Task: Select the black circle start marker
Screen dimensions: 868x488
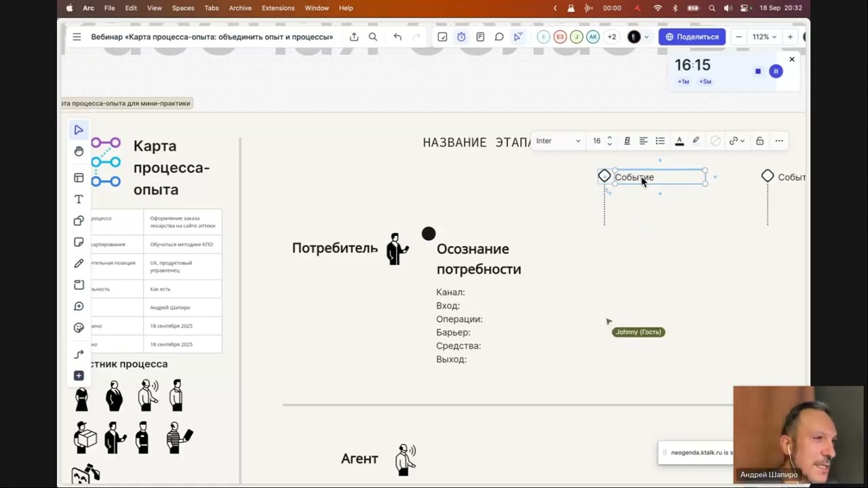Action: point(429,234)
